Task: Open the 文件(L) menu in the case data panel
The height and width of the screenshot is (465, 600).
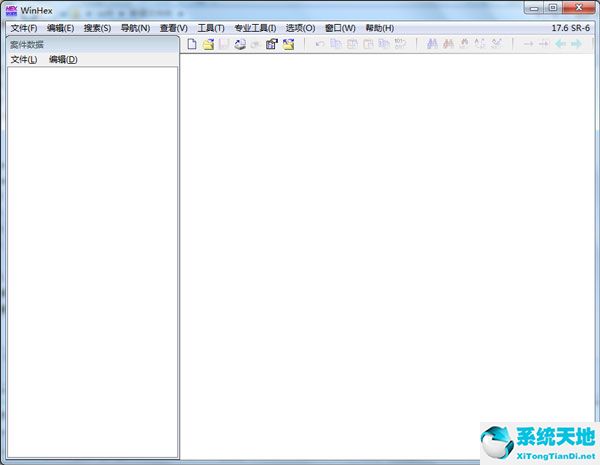Action: pyautogui.click(x=24, y=60)
